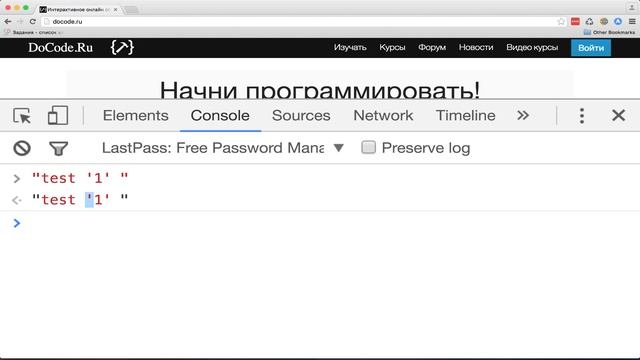640x360 pixels.
Task: Open the Форум nav link
Action: tap(432, 47)
